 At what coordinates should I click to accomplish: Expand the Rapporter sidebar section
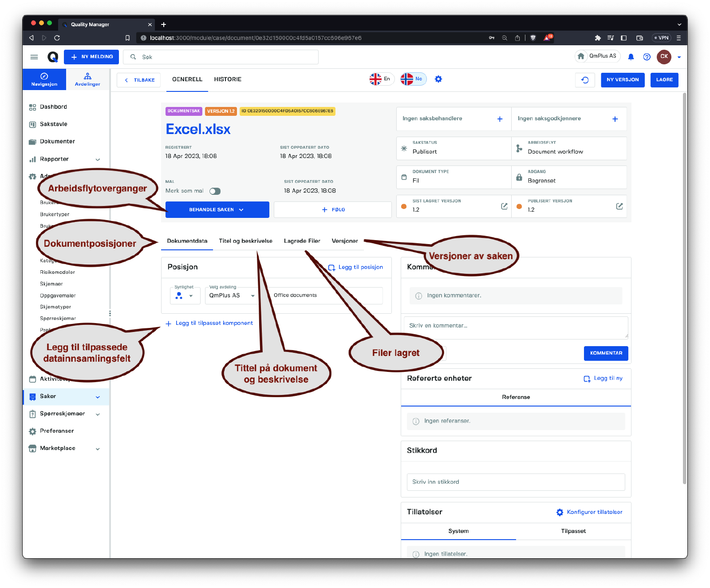point(98,159)
